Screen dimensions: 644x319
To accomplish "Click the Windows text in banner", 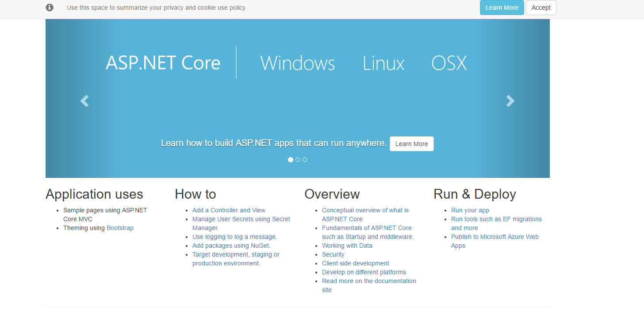I will coord(298,63).
